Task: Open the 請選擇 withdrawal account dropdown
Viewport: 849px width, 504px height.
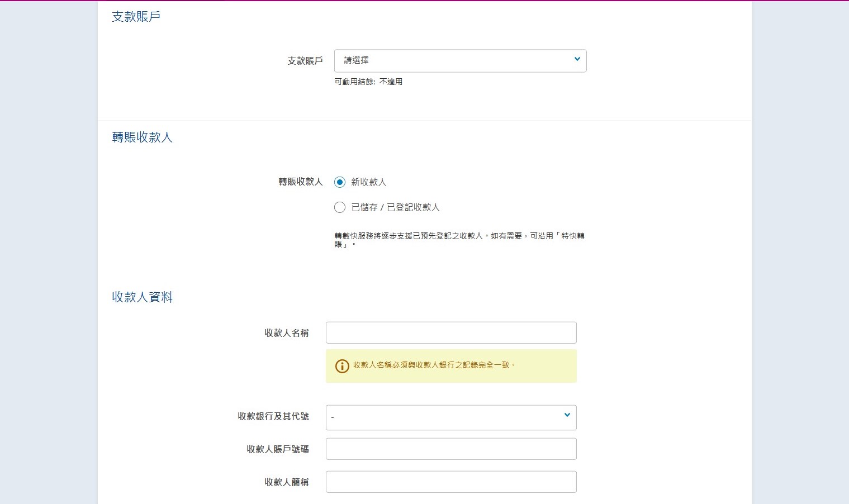Action: tap(459, 61)
